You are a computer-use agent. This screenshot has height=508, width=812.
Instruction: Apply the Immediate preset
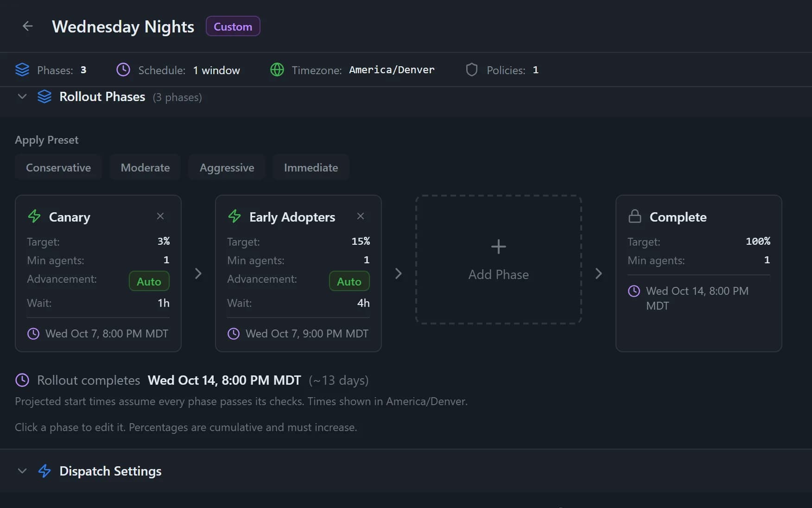311,167
